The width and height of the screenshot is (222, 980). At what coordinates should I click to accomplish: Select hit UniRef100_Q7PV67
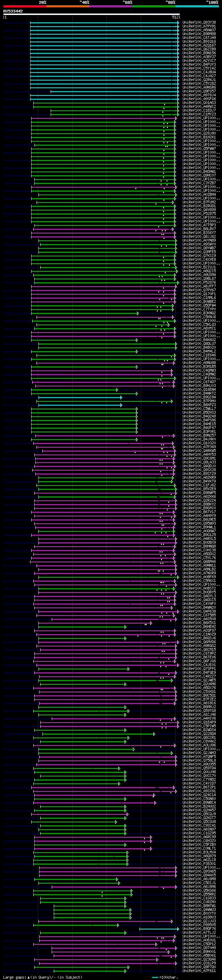(199, 290)
